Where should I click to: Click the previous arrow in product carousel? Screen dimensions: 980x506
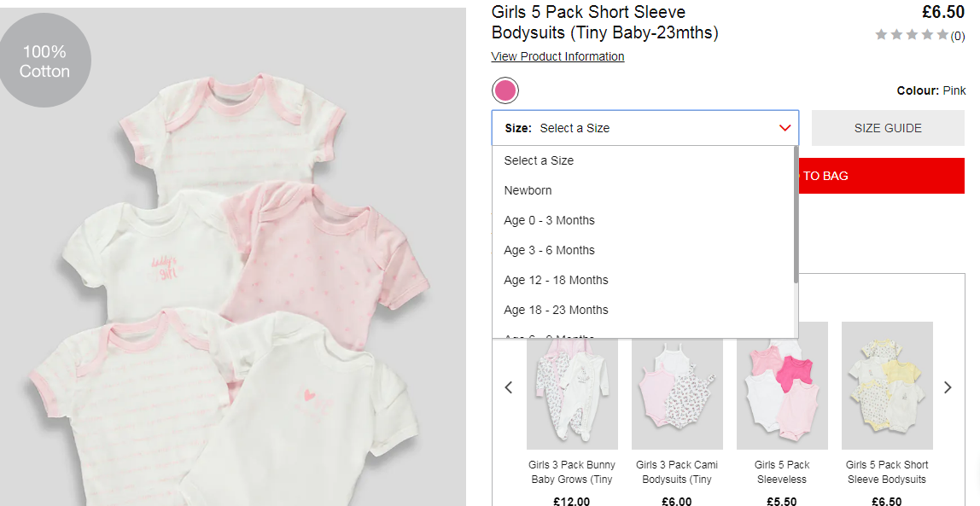pos(509,387)
